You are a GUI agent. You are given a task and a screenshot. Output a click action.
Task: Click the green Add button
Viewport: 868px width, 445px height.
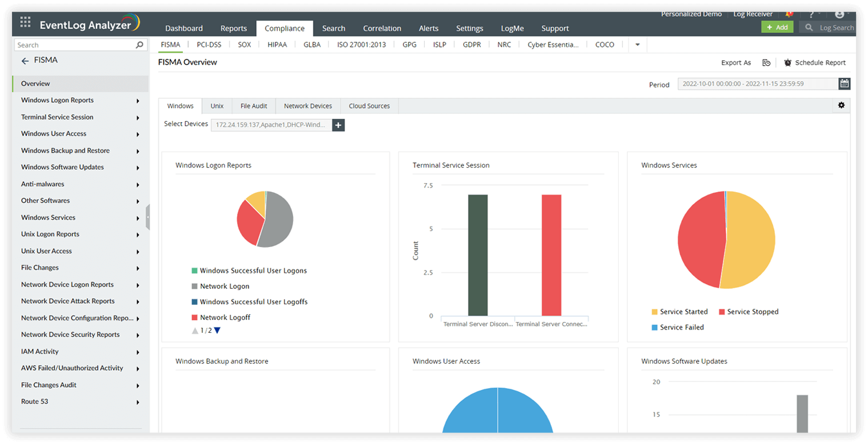[x=777, y=27]
